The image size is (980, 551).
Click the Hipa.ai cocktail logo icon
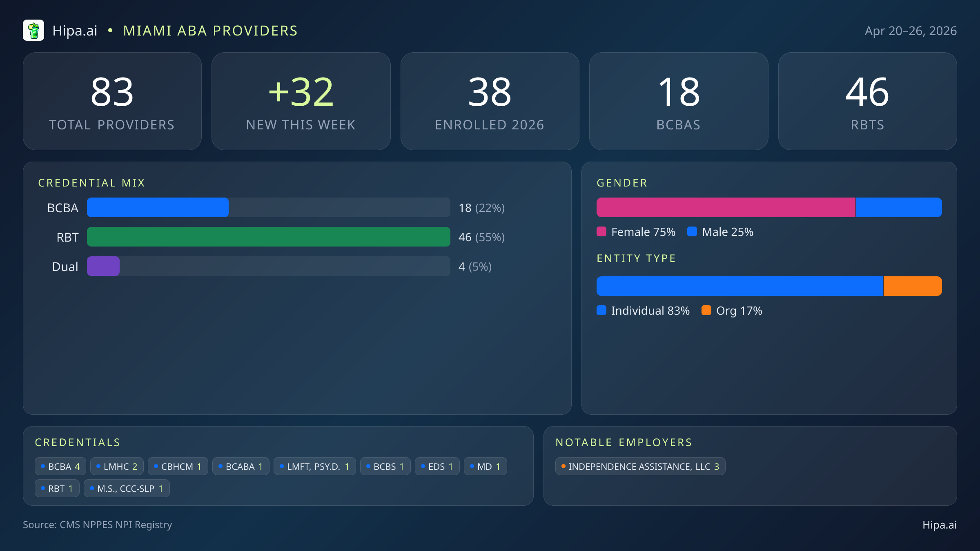click(33, 31)
